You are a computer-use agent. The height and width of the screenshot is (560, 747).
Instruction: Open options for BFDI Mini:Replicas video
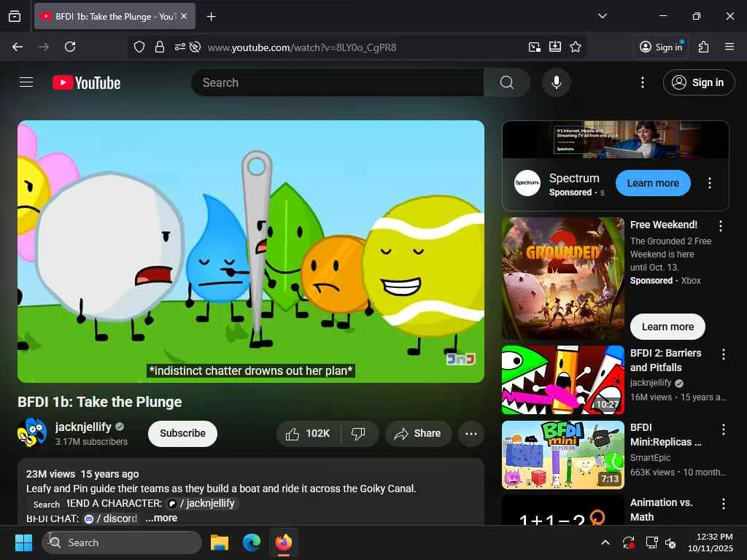point(723,429)
